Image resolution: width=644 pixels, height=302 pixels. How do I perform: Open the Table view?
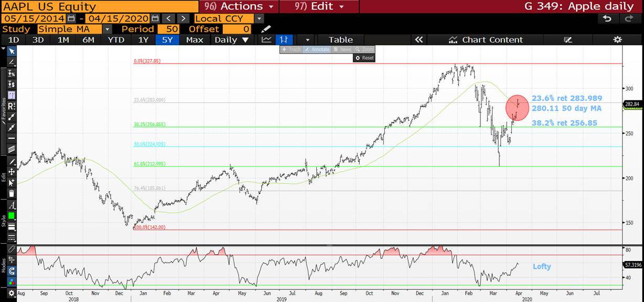pos(340,39)
